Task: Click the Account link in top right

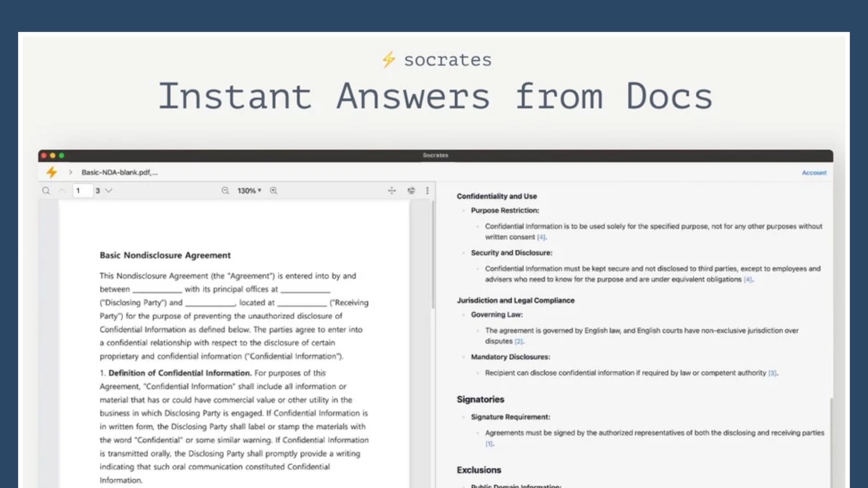Action: [812, 172]
